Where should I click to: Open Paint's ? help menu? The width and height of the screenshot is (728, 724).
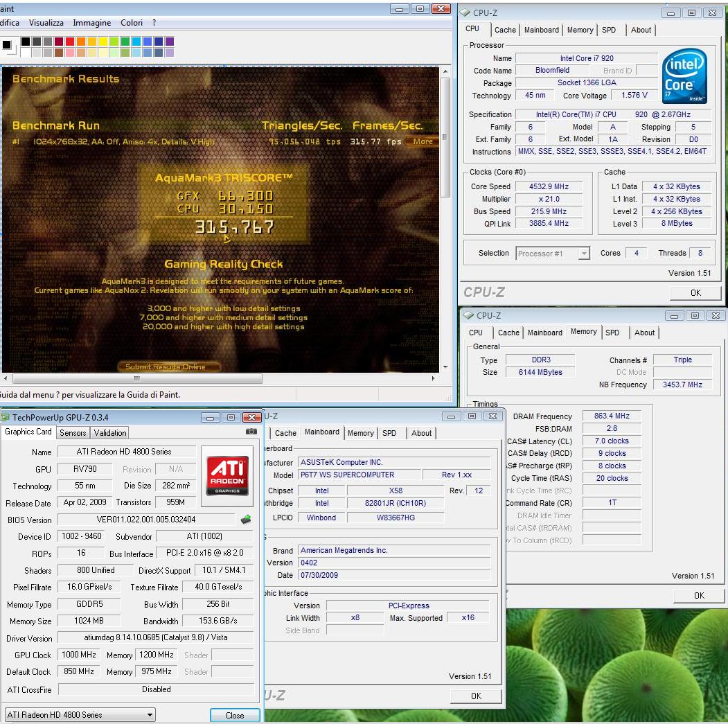pos(154,23)
